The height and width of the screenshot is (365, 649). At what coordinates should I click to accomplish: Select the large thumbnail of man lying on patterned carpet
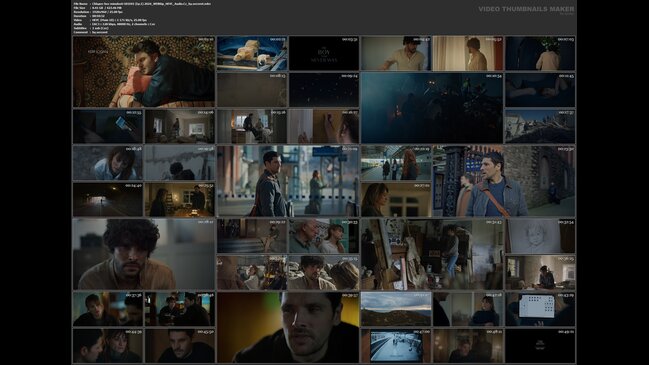[x=144, y=72]
